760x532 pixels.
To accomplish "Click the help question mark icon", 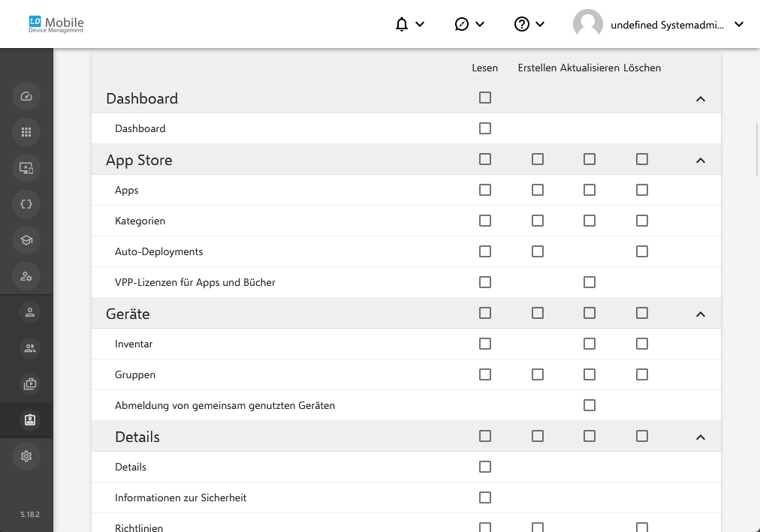I will click(521, 24).
